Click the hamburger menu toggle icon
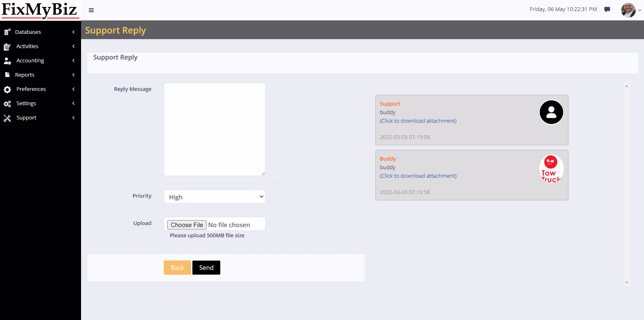 click(91, 10)
